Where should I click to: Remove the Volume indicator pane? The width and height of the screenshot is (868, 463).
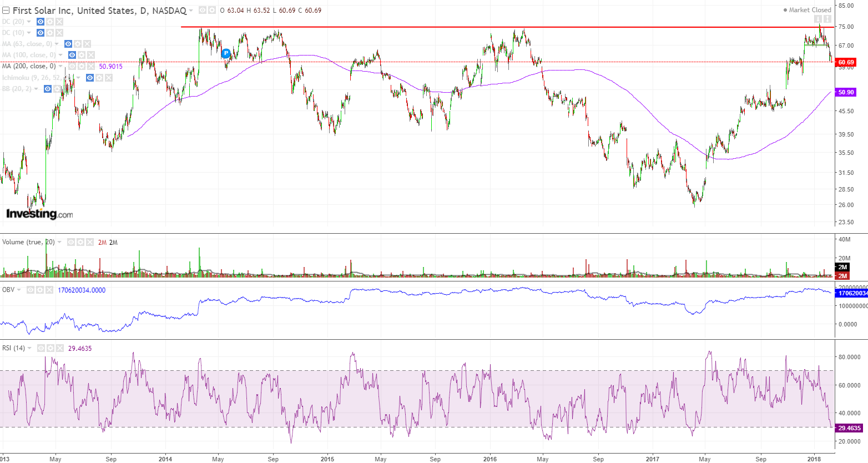90,242
